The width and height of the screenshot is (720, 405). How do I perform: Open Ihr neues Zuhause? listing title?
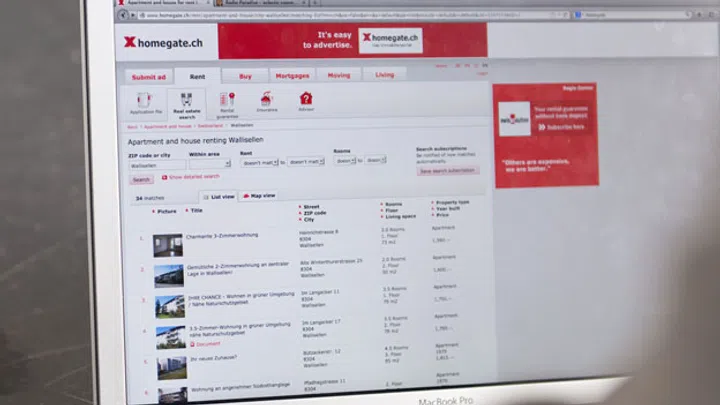click(214, 358)
